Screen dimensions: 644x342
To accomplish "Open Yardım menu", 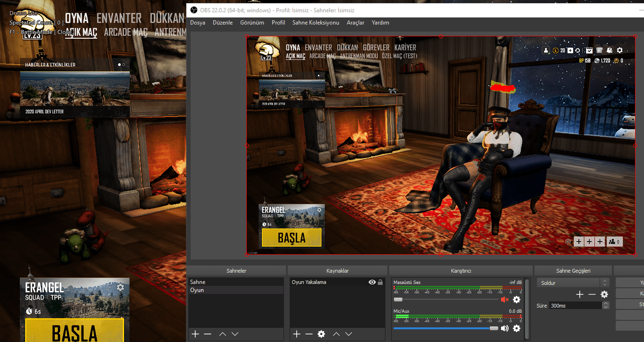I will click(380, 23).
